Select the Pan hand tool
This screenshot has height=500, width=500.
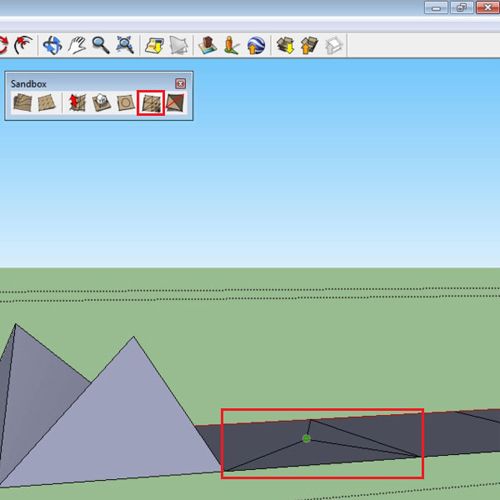[x=77, y=45]
